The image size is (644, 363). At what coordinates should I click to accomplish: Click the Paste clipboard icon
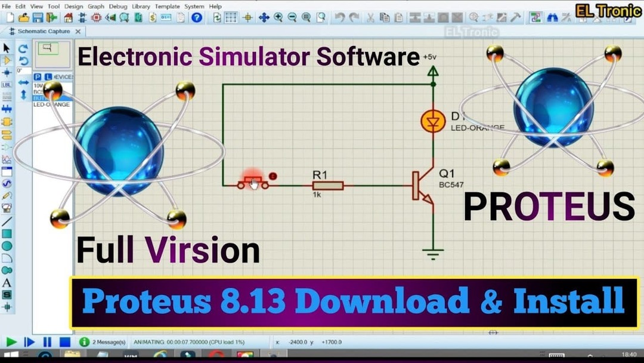[398, 18]
